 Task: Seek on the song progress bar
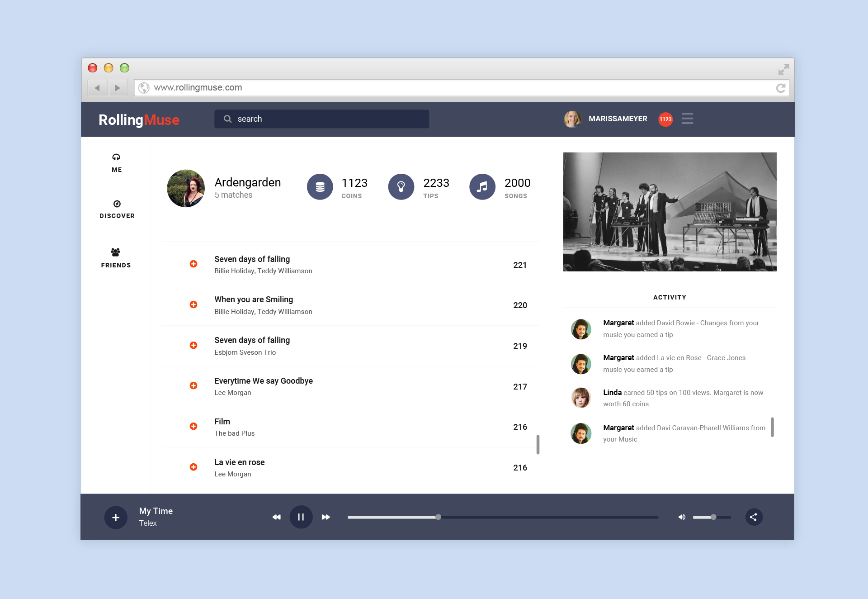pos(503,517)
